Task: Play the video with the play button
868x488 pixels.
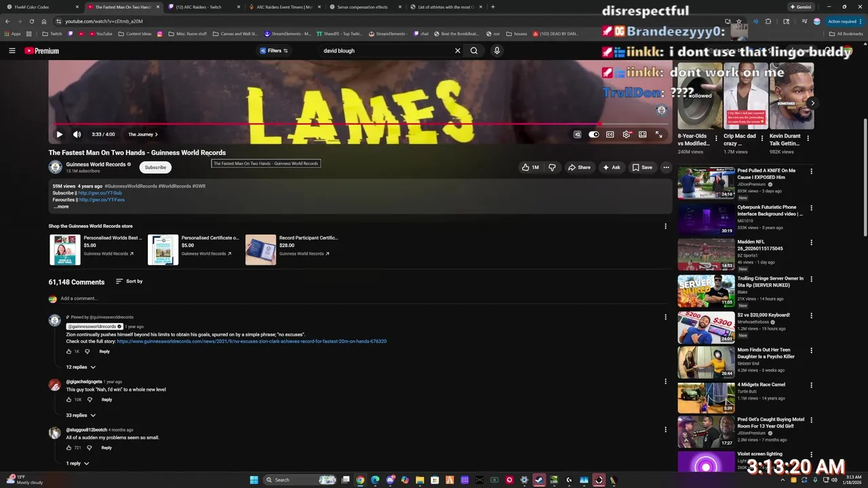Action: [59, 134]
